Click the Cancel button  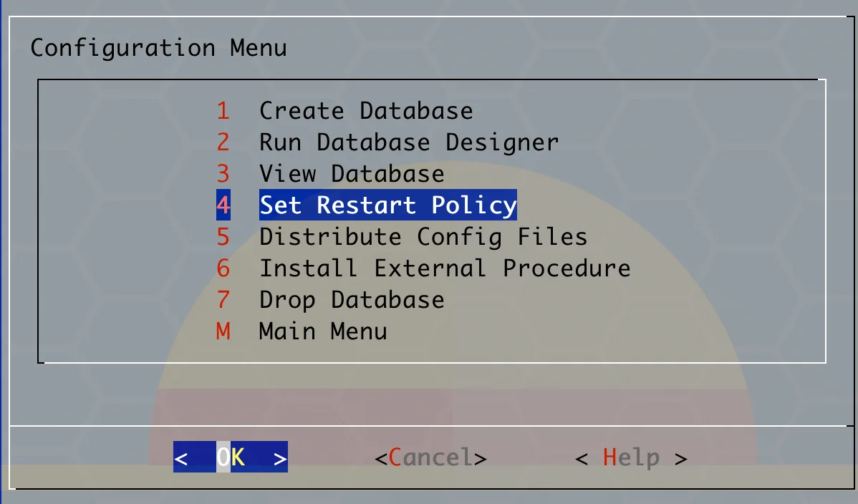(430, 457)
